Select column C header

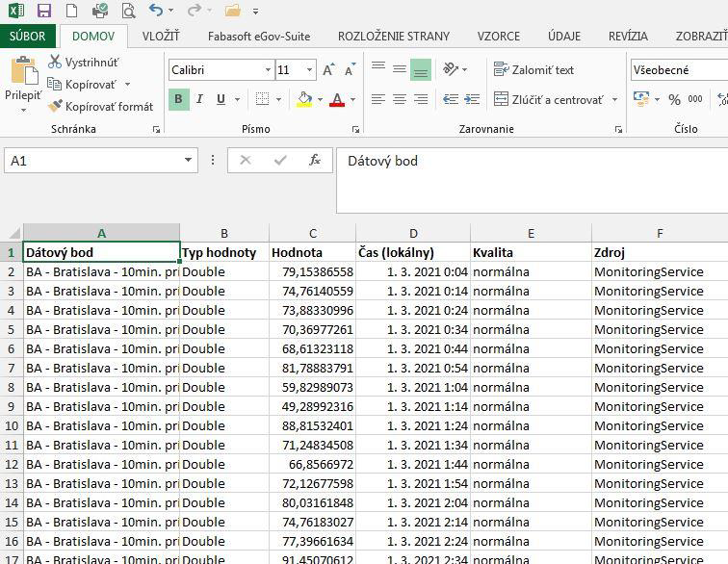coord(313,233)
